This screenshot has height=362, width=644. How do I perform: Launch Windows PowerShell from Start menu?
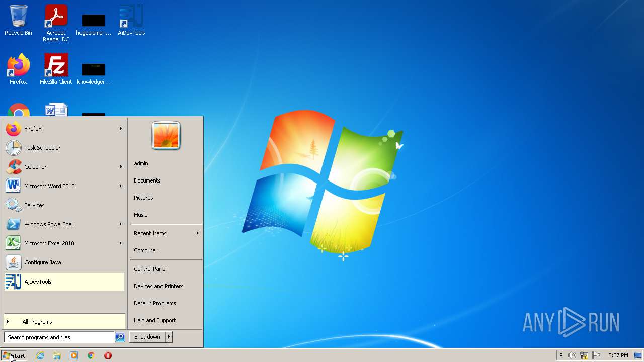64,224
